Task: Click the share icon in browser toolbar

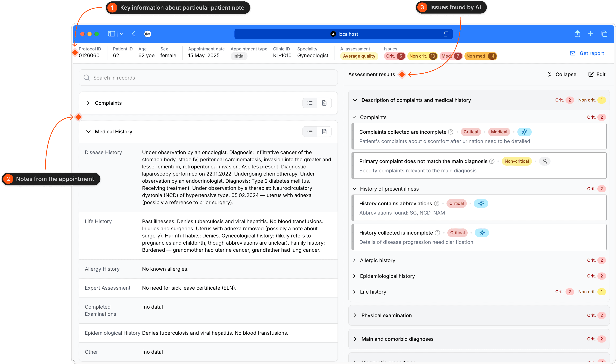Action: (x=577, y=34)
